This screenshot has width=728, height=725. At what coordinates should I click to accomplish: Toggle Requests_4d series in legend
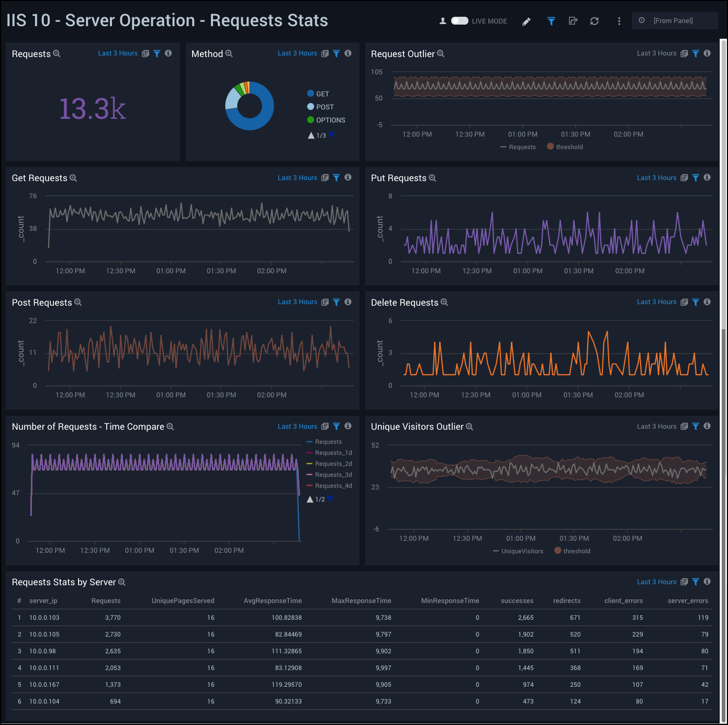tap(329, 486)
